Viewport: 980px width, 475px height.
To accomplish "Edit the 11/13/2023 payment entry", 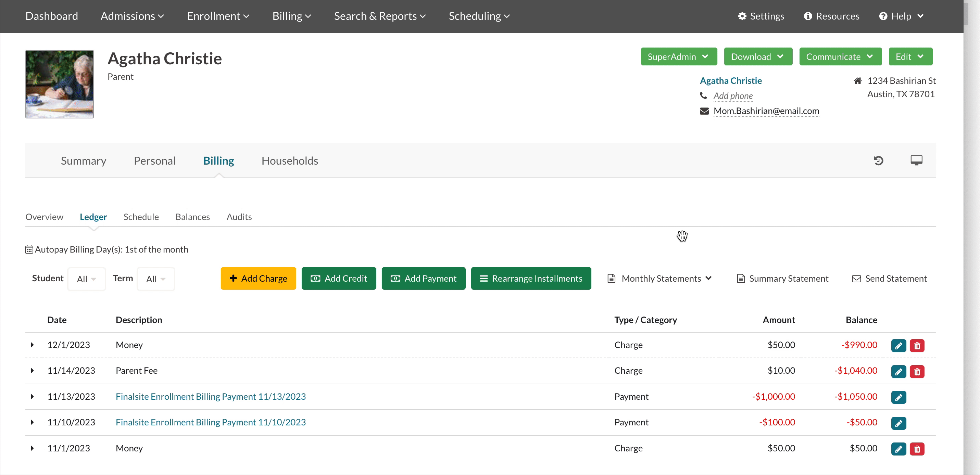I will tap(898, 397).
